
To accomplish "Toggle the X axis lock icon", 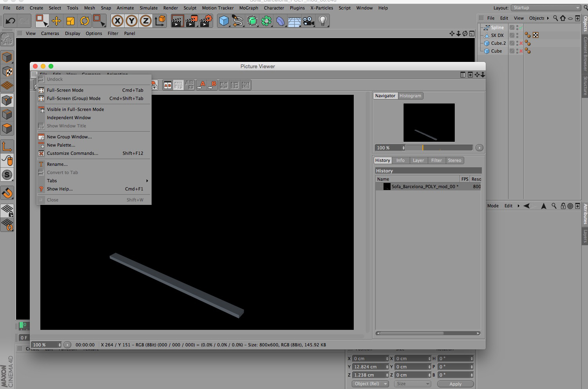I will 117,21.
